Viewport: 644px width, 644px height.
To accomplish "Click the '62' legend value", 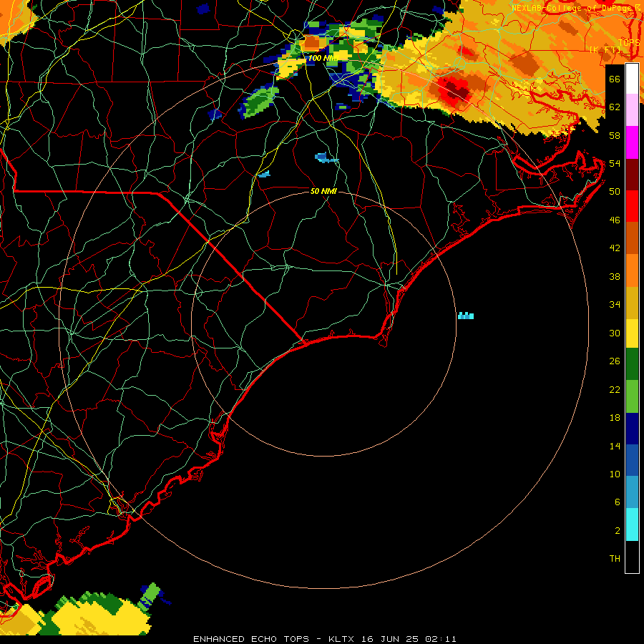I will click(x=615, y=107).
